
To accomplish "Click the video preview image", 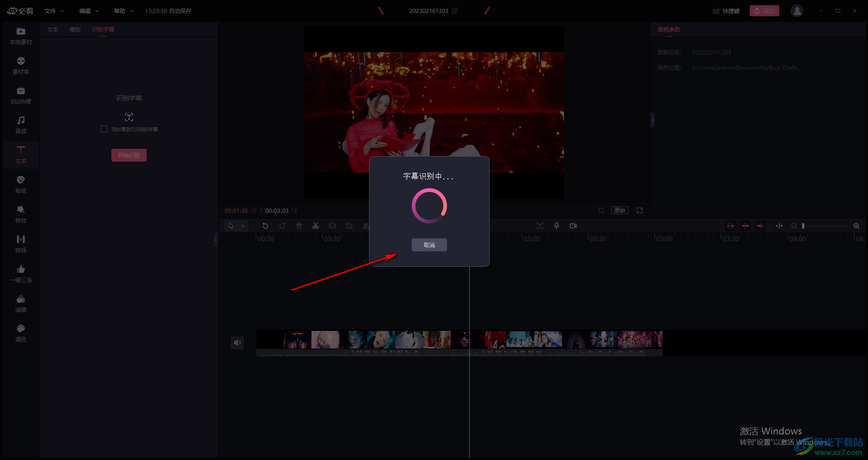I will coord(434,112).
